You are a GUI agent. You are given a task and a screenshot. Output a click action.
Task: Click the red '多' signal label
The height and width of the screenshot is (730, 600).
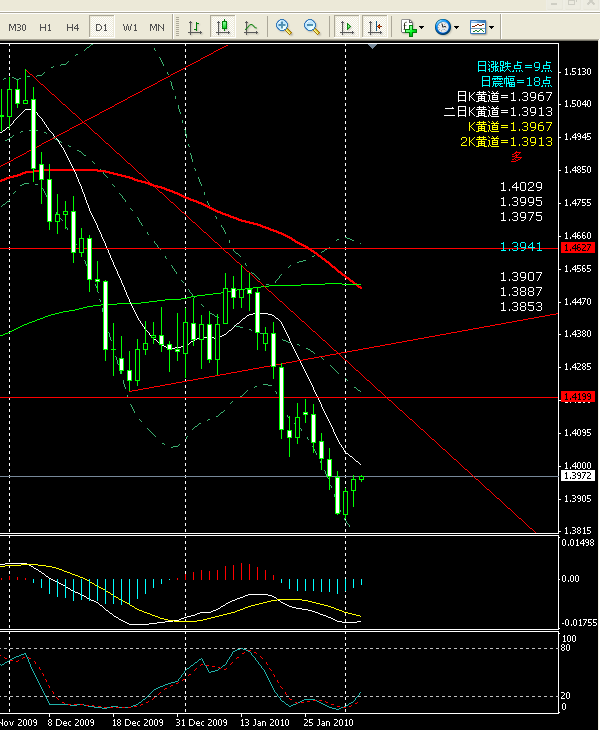click(x=517, y=157)
